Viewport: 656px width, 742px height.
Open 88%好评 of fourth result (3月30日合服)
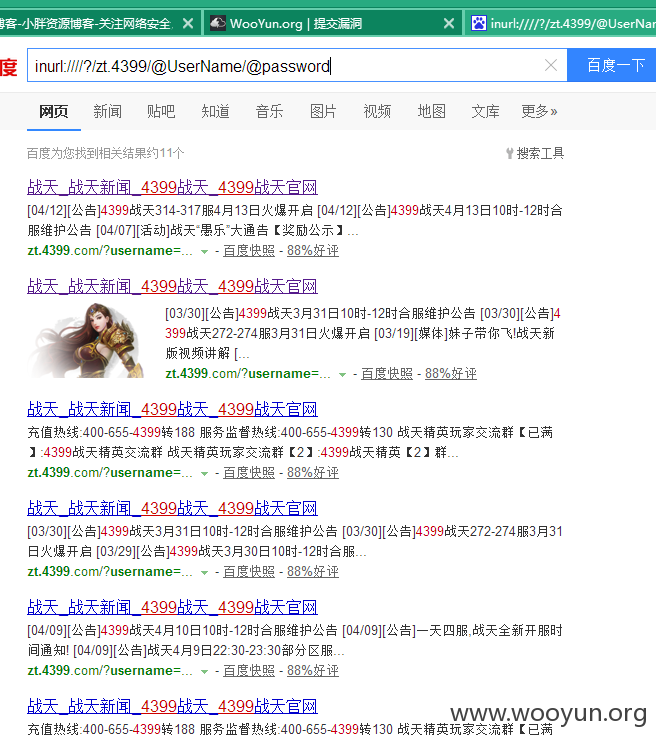pos(313,572)
